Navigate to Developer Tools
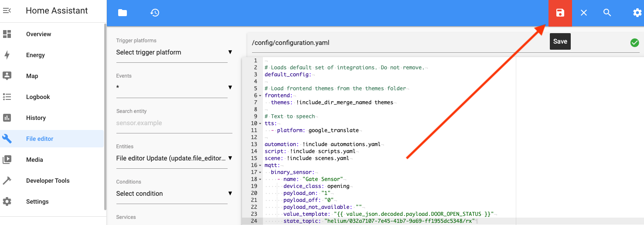 (x=48, y=181)
